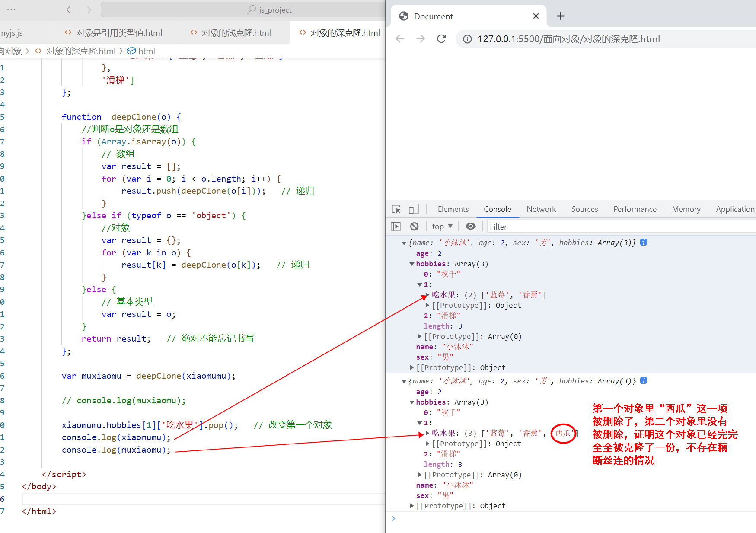
Task: Collapse hobbies array in second object
Action: pyautogui.click(x=412, y=402)
